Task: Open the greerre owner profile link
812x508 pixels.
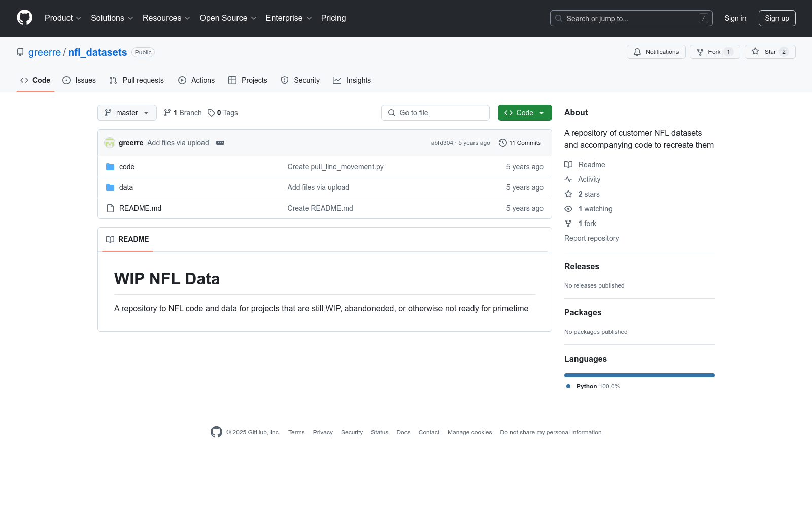Action: (x=45, y=52)
